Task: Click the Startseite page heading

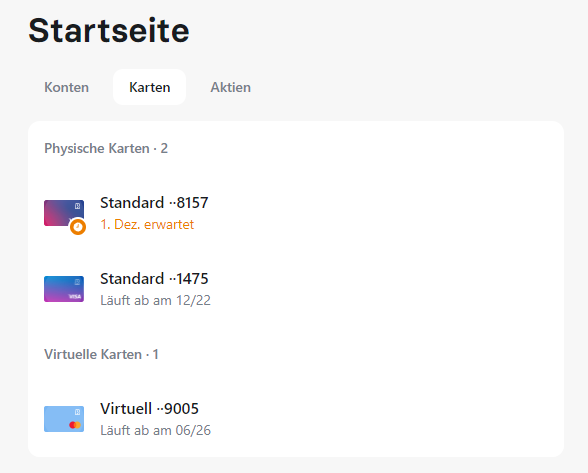Action: point(109,30)
